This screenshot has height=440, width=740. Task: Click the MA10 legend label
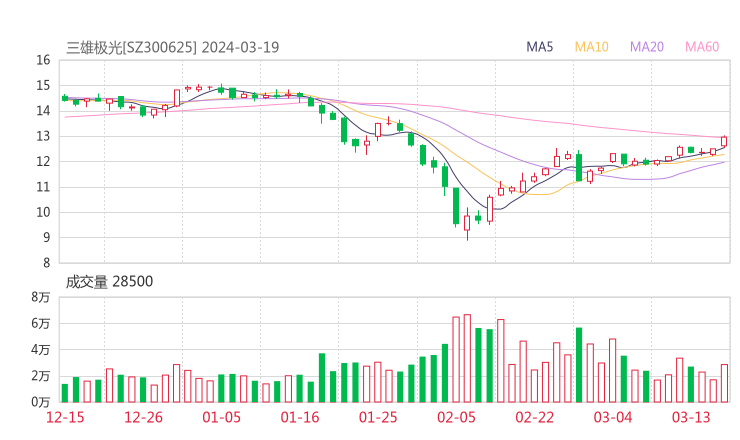tap(591, 47)
